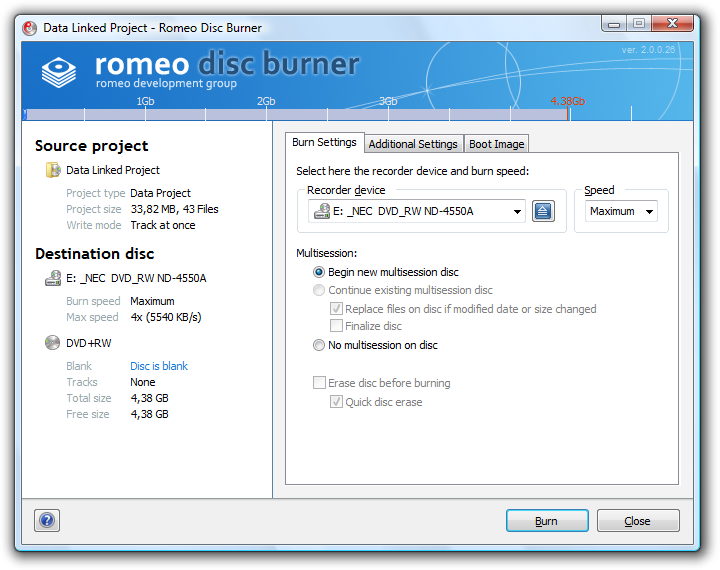Click the Close button
This screenshot has width=720, height=570.
pos(638,521)
